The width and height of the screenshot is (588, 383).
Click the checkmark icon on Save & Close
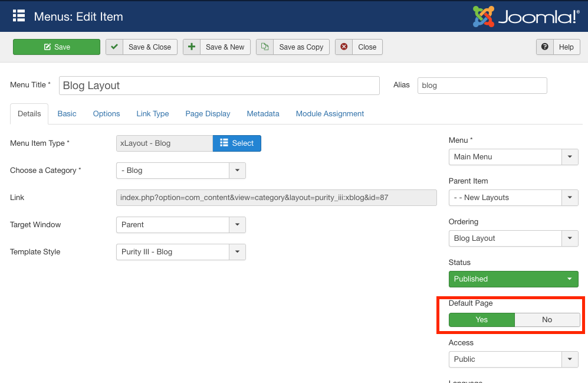[114, 47]
